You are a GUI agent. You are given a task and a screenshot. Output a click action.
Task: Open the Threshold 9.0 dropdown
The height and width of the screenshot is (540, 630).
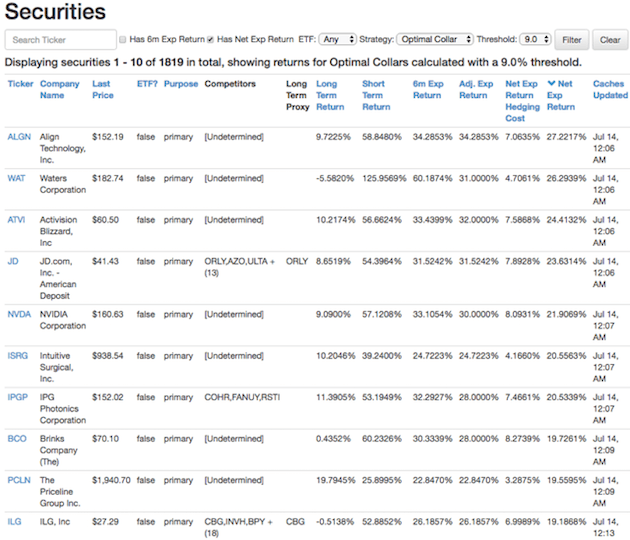click(534, 40)
